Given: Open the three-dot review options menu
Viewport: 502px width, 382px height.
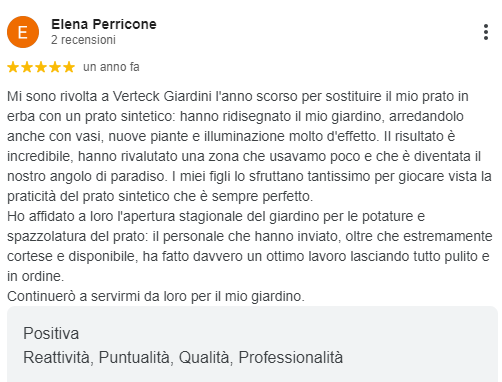Looking at the screenshot, I should point(486,32).
